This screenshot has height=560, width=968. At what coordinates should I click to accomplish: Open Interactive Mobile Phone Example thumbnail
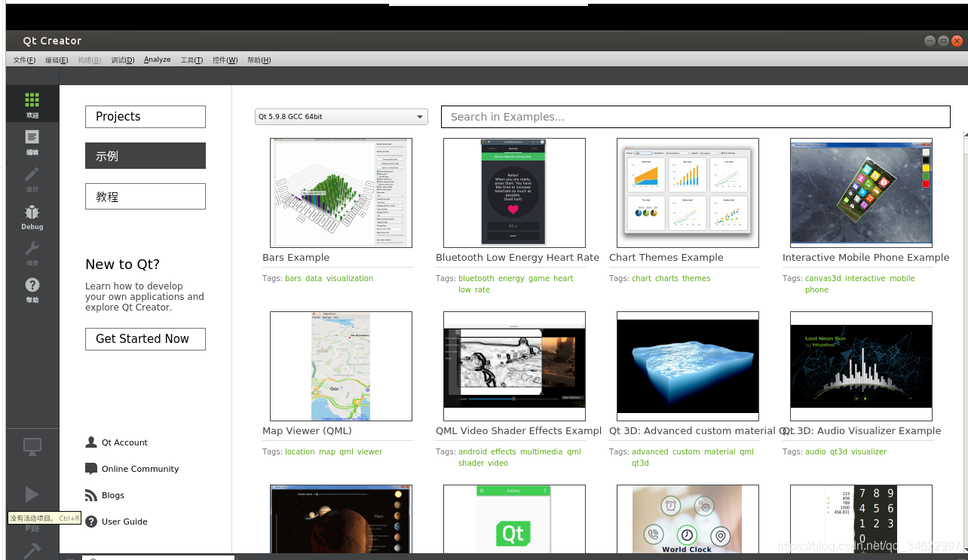coord(861,193)
